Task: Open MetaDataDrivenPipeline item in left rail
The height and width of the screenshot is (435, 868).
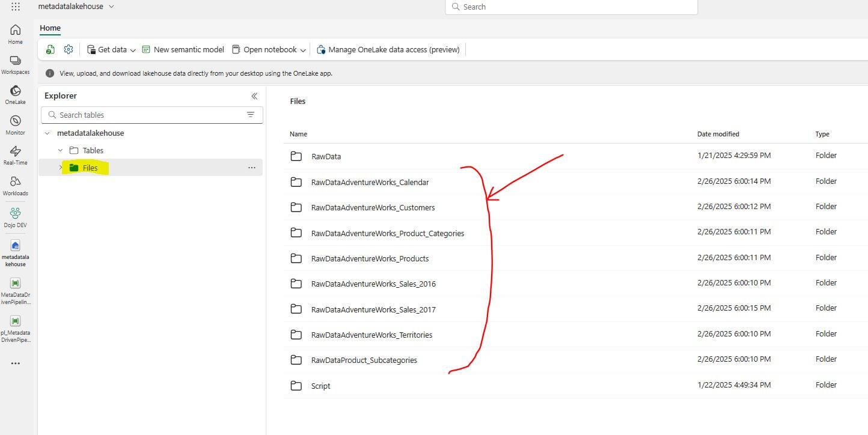Action: click(16, 291)
